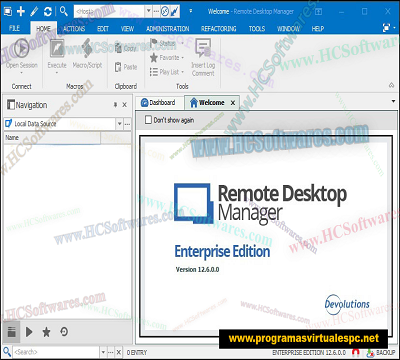This screenshot has width=400, height=360.
Task: Click the Remote Desktop Manager logo image
Action: tap(260, 203)
